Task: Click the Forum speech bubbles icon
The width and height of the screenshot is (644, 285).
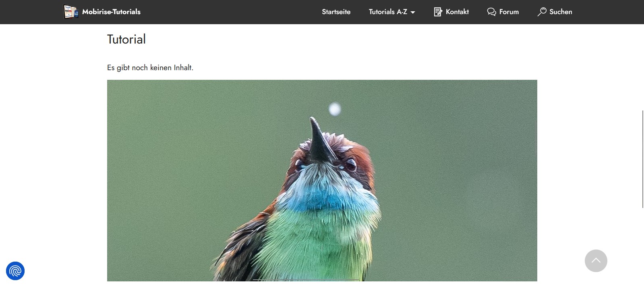Action: [491, 12]
